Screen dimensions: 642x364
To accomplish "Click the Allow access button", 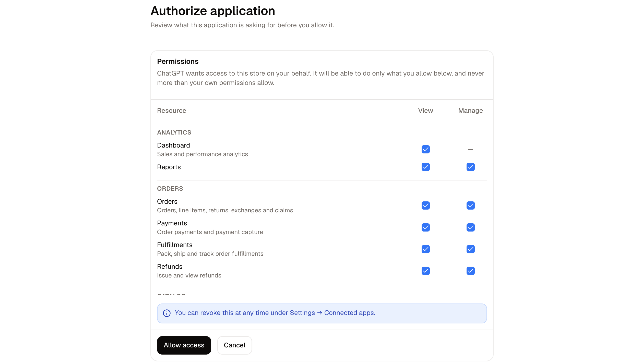I will pos(184,345).
